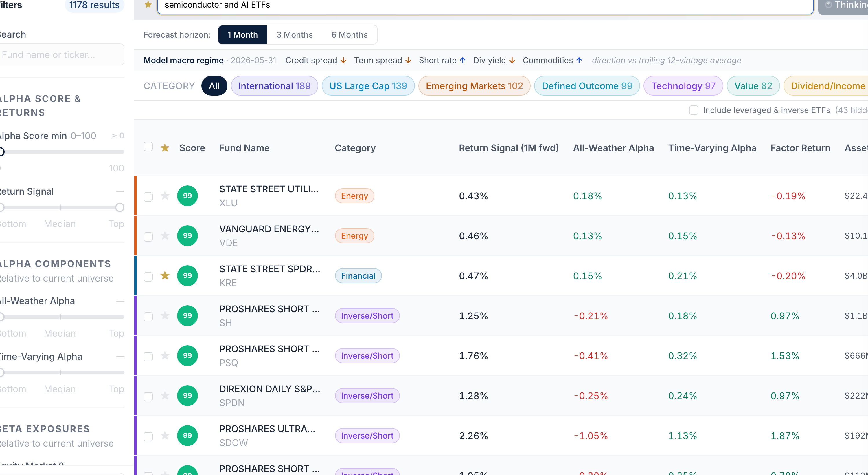Click the 99 score badge for PSQ
The height and width of the screenshot is (475, 868).
pos(187,356)
